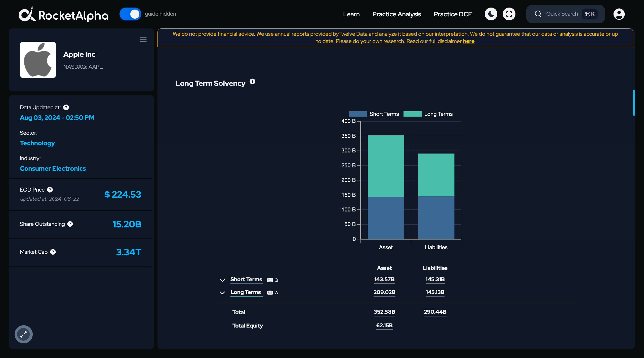This screenshot has height=358, width=644.
Task: Click the Short Terms row label
Action: (x=246, y=279)
